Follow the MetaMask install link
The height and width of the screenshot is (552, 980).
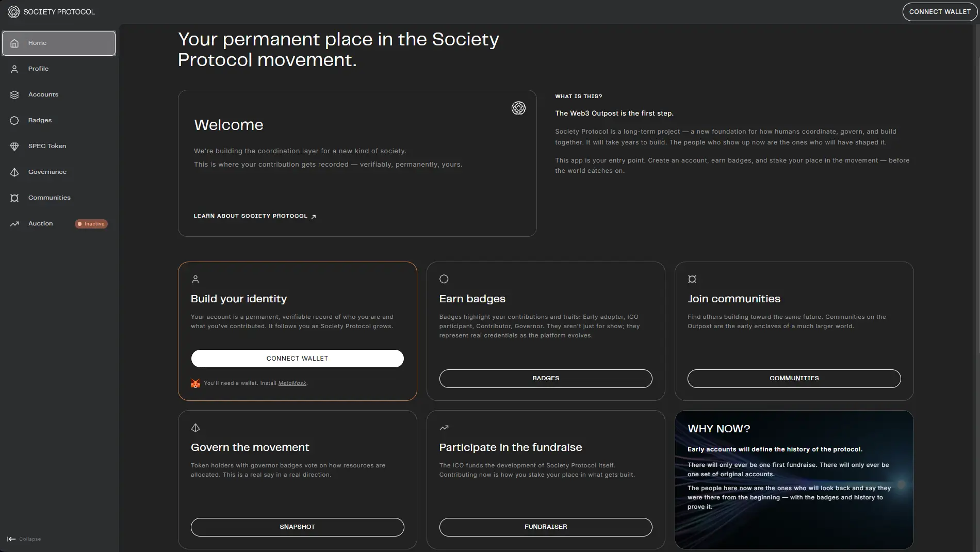[292, 383]
